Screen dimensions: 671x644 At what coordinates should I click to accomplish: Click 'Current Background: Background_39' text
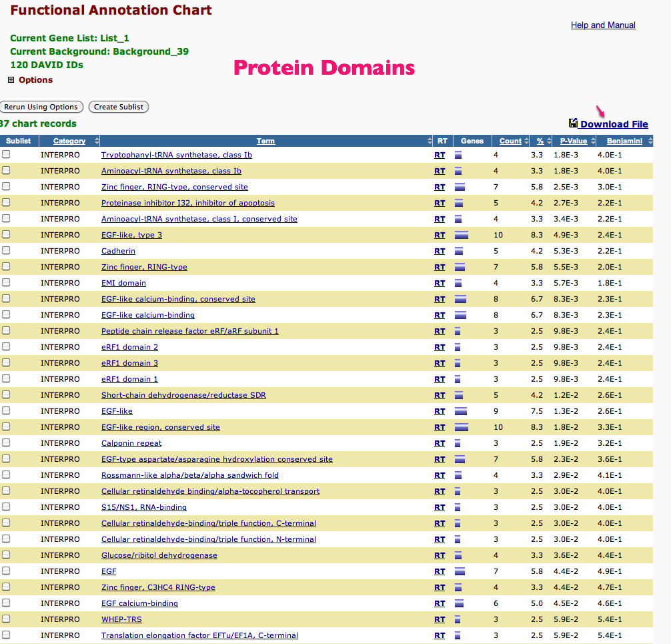pyautogui.click(x=99, y=51)
